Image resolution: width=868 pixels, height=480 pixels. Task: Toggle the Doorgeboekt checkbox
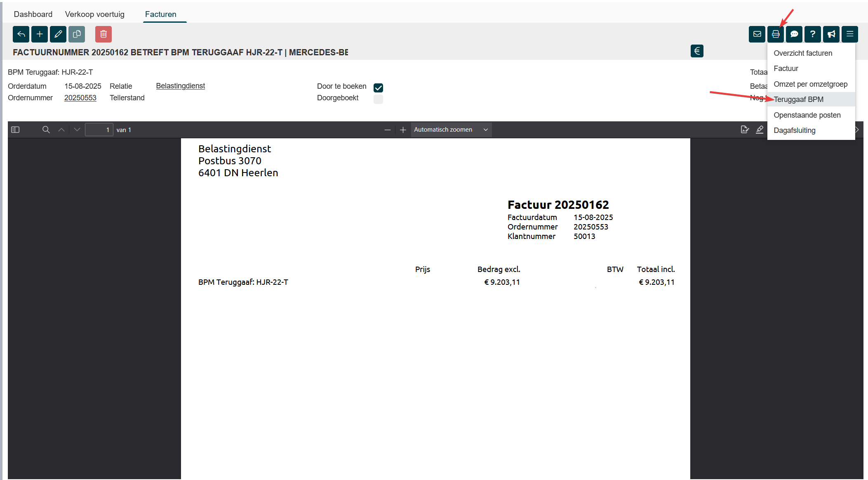(378, 99)
